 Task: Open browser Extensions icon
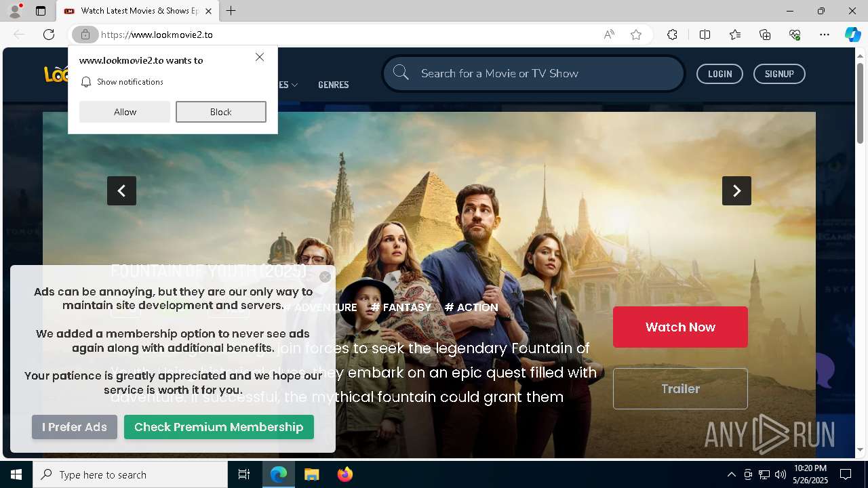pyautogui.click(x=672, y=35)
